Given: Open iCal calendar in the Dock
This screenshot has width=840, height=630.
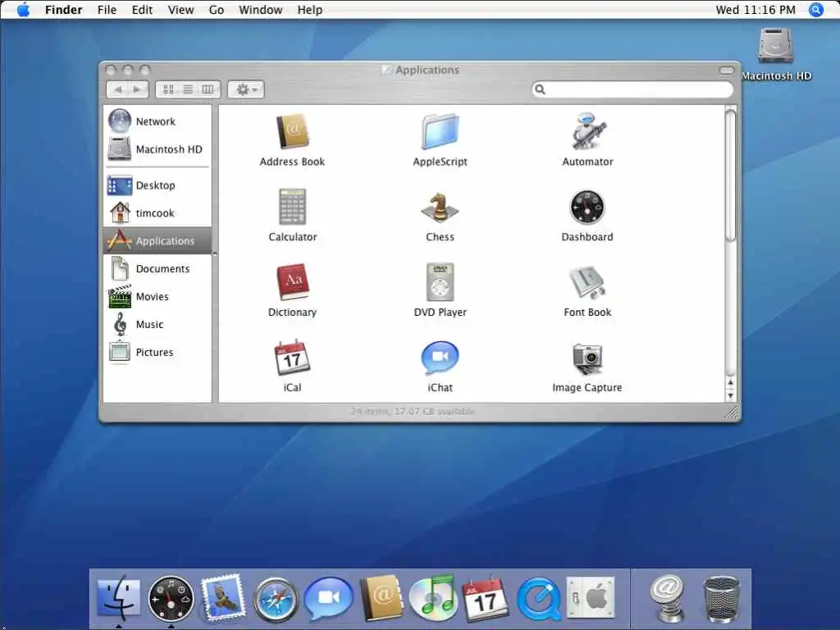Looking at the screenshot, I should [486, 598].
